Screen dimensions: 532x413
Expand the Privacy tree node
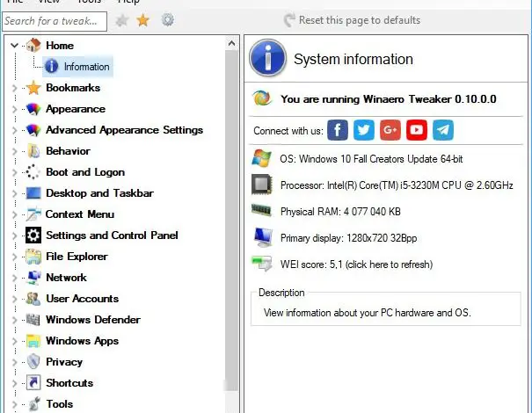(14, 362)
